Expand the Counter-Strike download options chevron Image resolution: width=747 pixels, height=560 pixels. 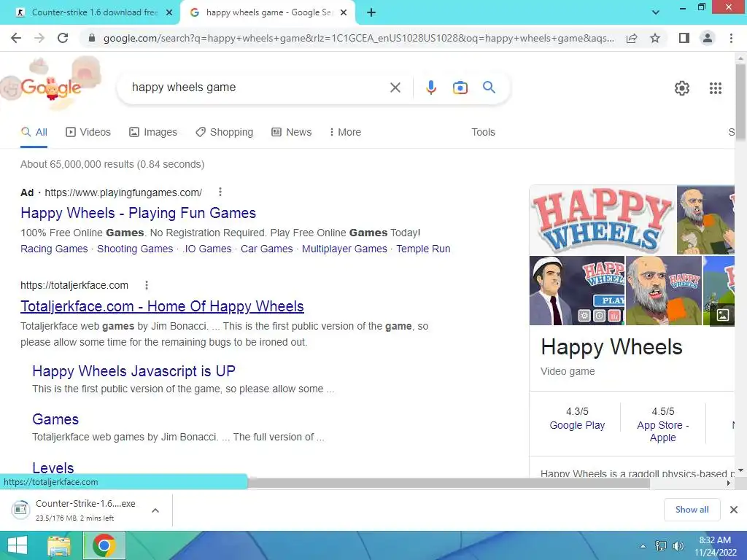[x=155, y=510]
